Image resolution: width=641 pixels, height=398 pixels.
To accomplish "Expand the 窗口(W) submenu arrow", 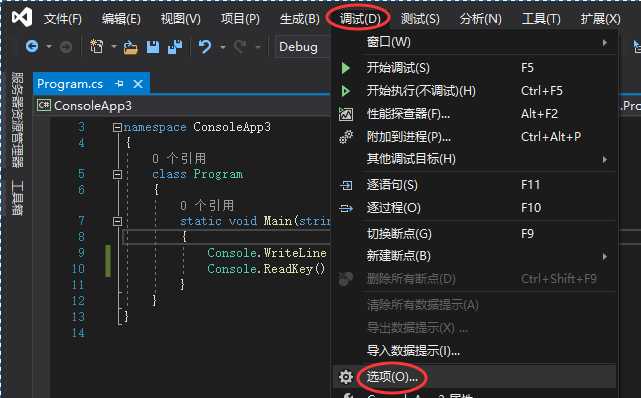I will tap(605, 42).
